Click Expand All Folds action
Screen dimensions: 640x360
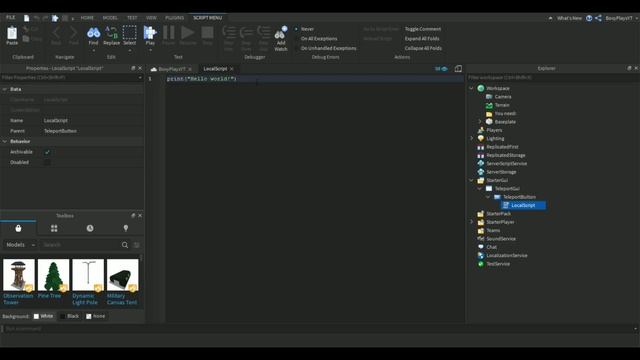coord(422,39)
